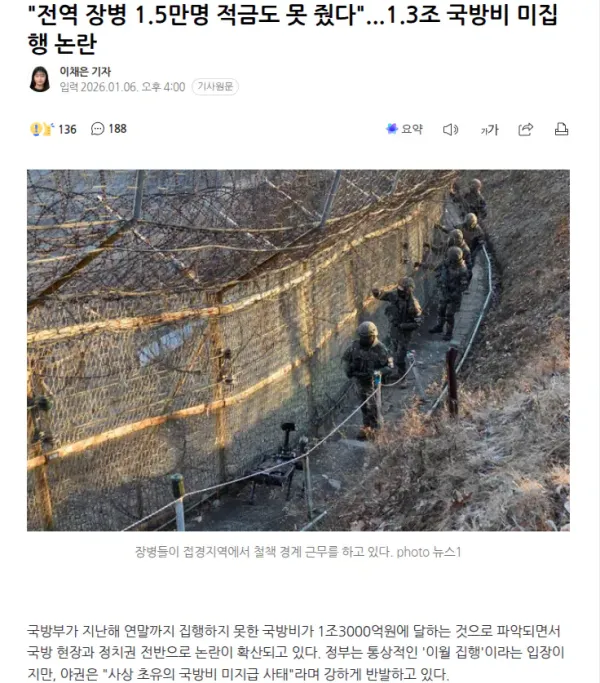Click the headline's second line 행 논란
The image size is (600, 683).
[x=61, y=44]
